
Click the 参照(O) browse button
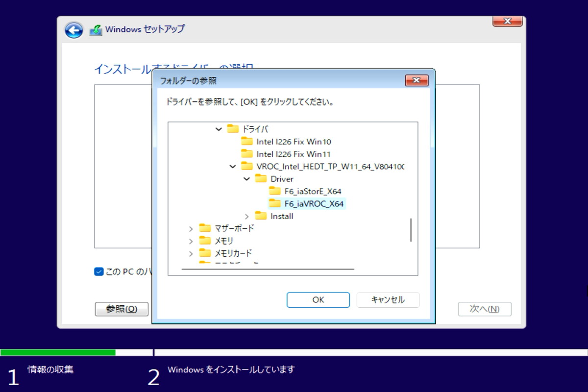click(122, 309)
